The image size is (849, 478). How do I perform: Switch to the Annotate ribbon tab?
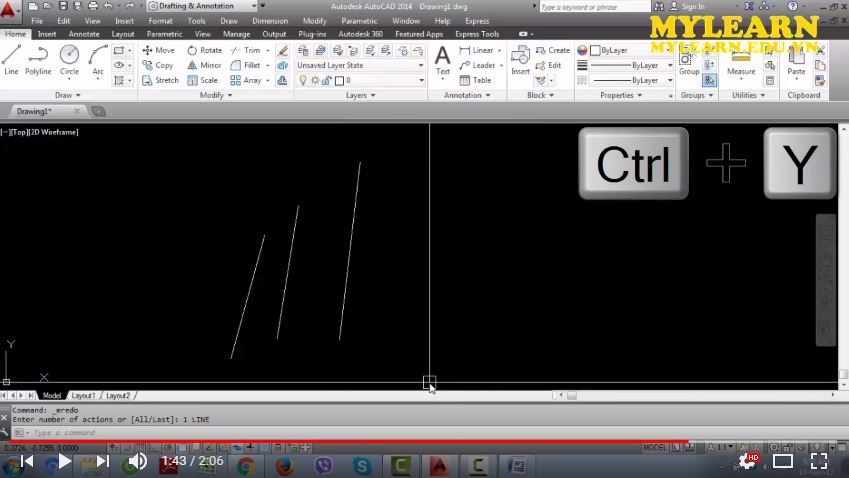(x=84, y=34)
